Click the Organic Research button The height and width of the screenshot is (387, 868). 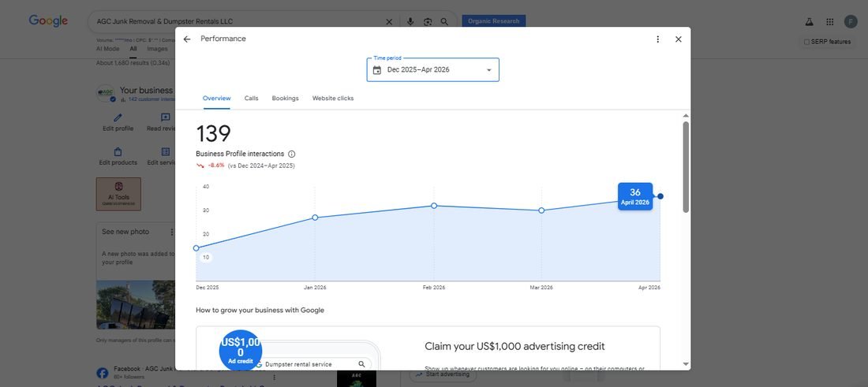coord(494,21)
